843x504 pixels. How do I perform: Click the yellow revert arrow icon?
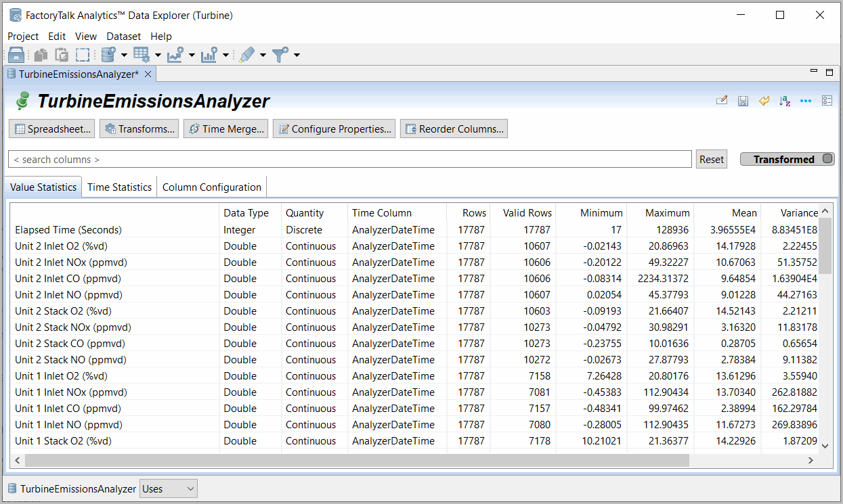(x=764, y=101)
